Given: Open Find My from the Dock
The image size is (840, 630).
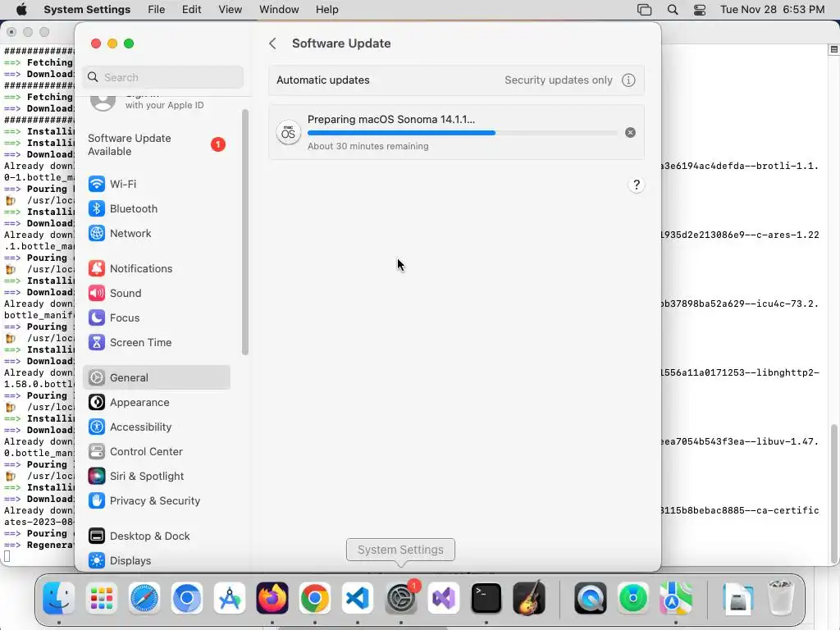Looking at the screenshot, I should tap(633, 597).
